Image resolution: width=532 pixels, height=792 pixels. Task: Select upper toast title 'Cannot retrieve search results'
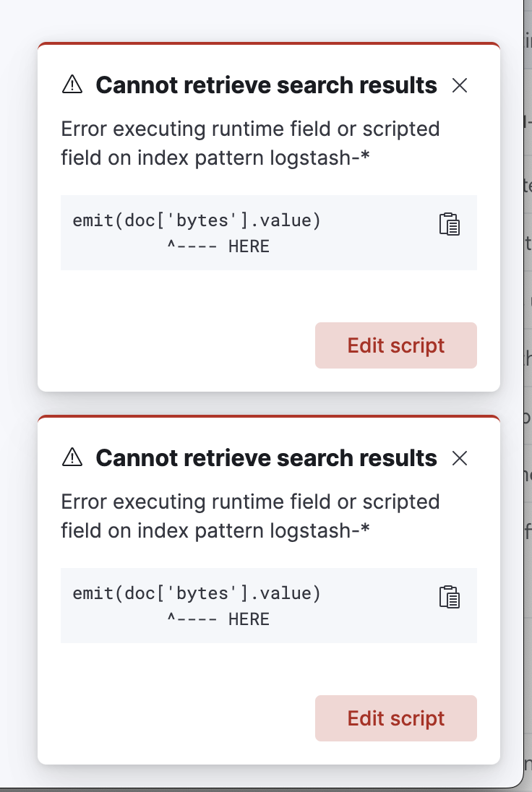(266, 85)
